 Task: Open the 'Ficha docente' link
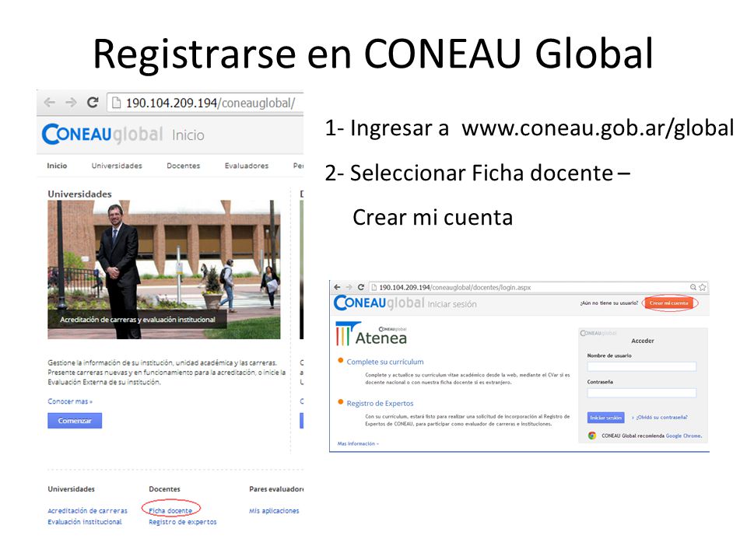[x=170, y=510]
